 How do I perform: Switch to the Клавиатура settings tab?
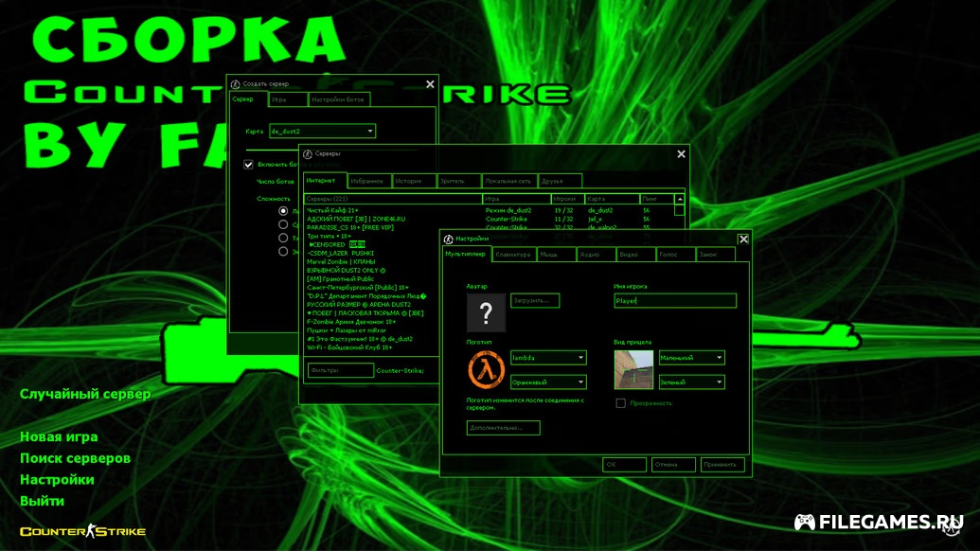[x=512, y=255]
